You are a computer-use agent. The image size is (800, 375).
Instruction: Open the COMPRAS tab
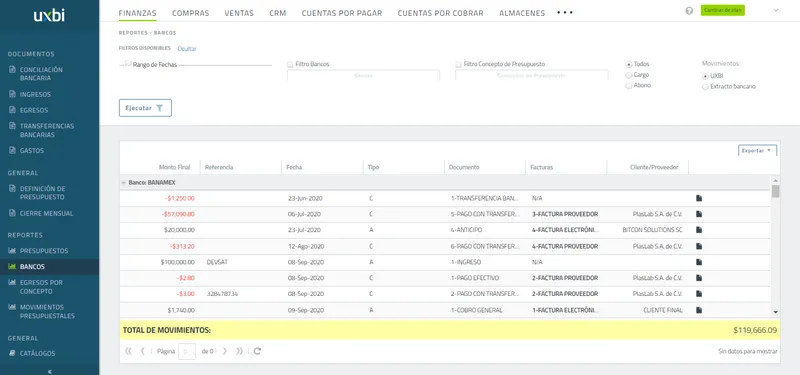(x=190, y=13)
